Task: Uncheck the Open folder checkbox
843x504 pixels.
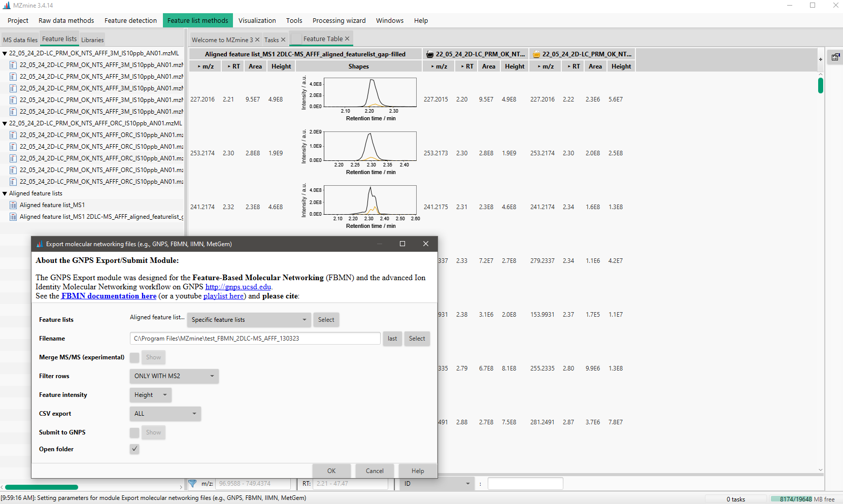Action: coord(134,449)
